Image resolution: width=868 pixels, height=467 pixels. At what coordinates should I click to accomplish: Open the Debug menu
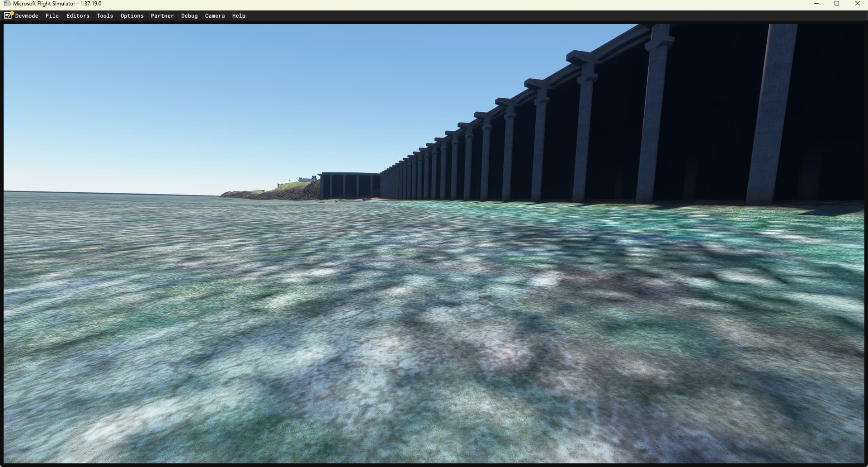(x=189, y=16)
